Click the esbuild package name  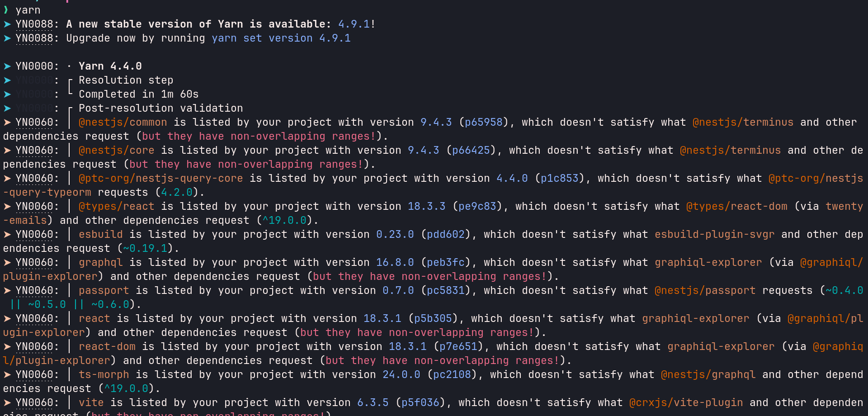(x=101, y=234)
